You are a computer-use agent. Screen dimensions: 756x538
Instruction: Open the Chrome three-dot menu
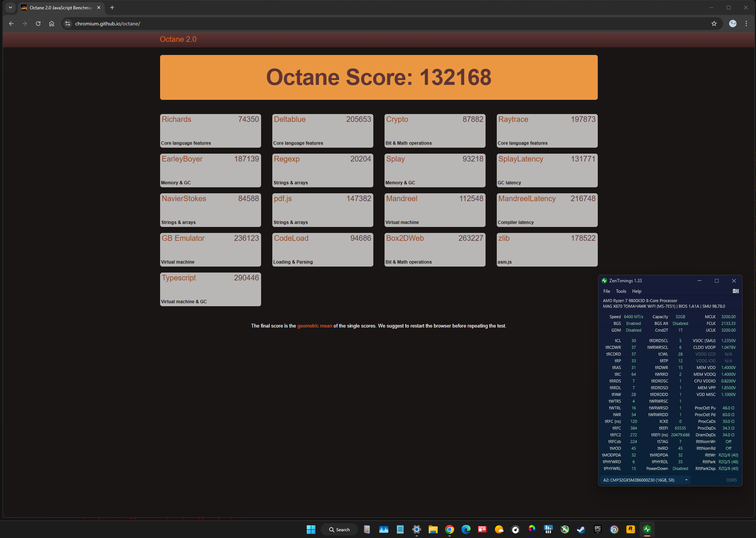pyautogui.click(x=746, y=24)
